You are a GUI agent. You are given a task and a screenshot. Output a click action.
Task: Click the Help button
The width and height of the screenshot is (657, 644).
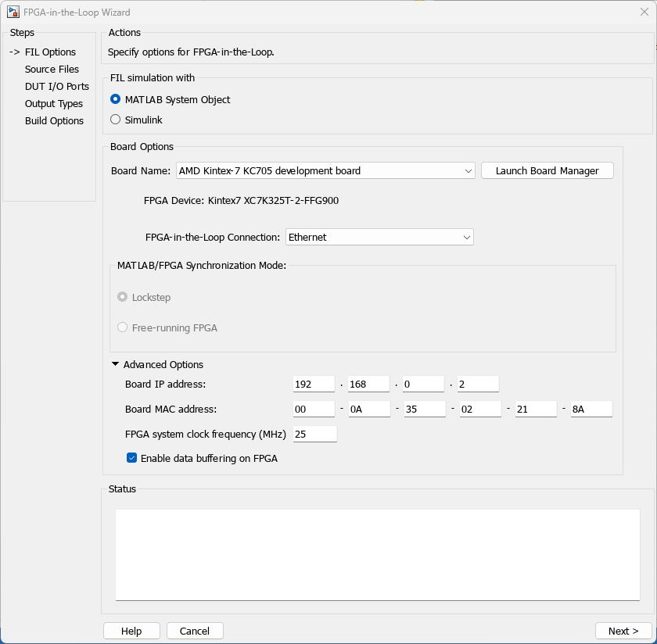click(131, 631)
